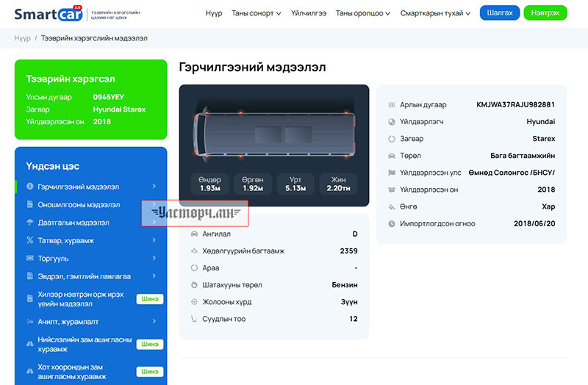Click the info icon beside Гэрчилгээний мэдээлэл

pyautogui.click(x=29, y=187)
